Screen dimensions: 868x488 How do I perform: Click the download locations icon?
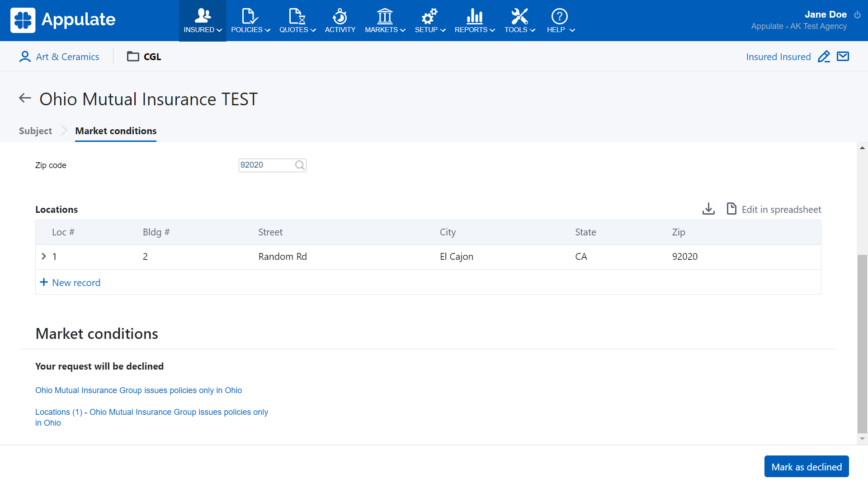pyautogui.click(x=708, y=209)
